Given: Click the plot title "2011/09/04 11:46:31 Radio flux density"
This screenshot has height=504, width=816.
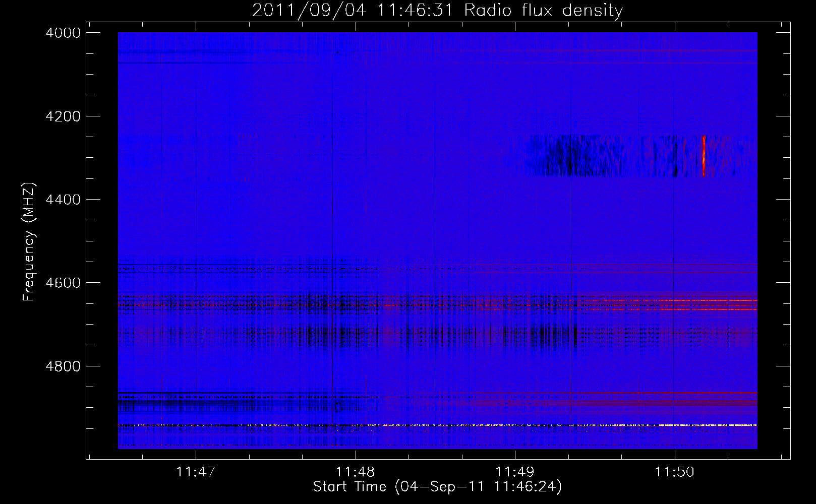Looking at the screenshot, I should 437,10.
